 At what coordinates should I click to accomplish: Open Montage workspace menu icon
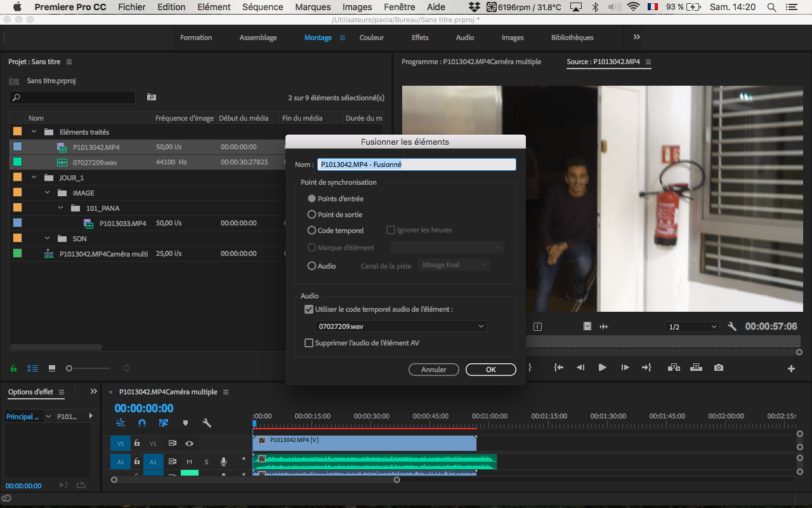tap(343, 37)
